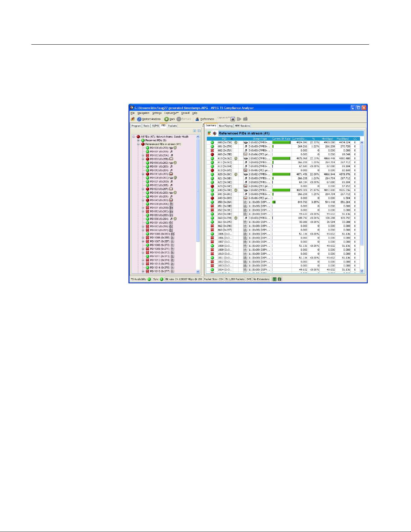The width and height of the screenshot is (411, 532).
Task: Open the CaptureVu menu
Action: [171, 113]
